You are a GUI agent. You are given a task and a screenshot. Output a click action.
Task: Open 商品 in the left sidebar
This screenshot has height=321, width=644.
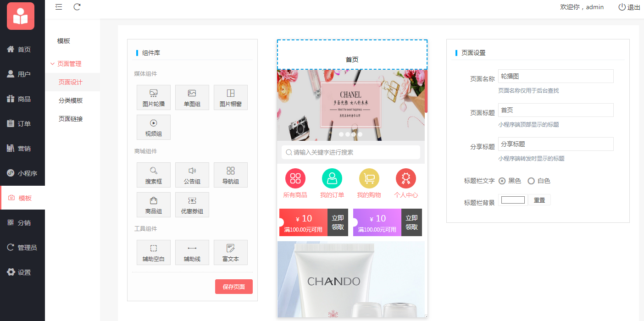point(22,99)
